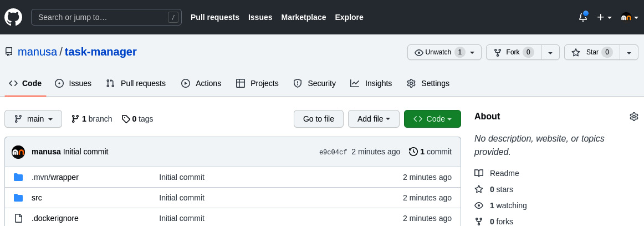Click the .mvn/wrapper folder icon
644x226 pixels.
coord(18,178)
